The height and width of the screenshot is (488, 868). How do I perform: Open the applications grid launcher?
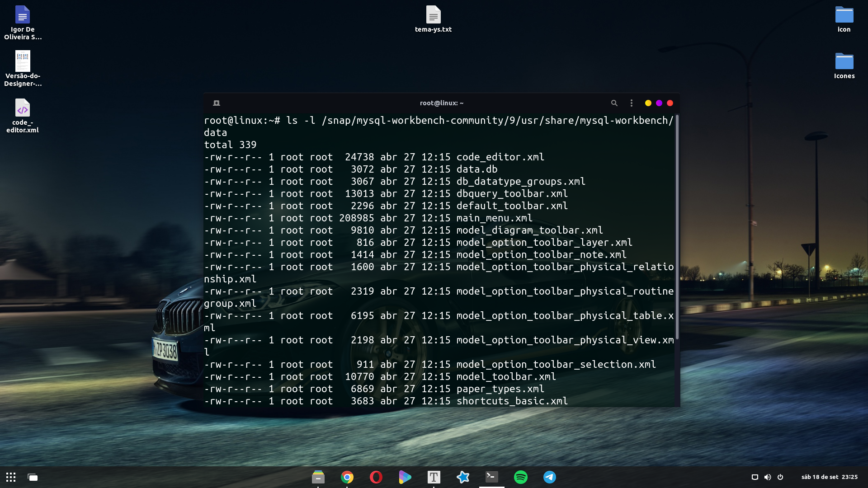pyautogui.click(x=11, y=477)
